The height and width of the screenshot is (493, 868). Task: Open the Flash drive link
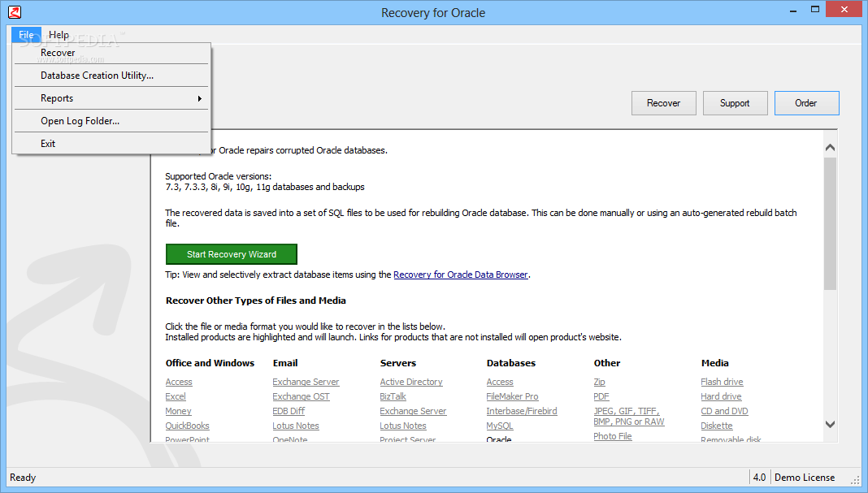pyautogui.click(x=722, y=382)
